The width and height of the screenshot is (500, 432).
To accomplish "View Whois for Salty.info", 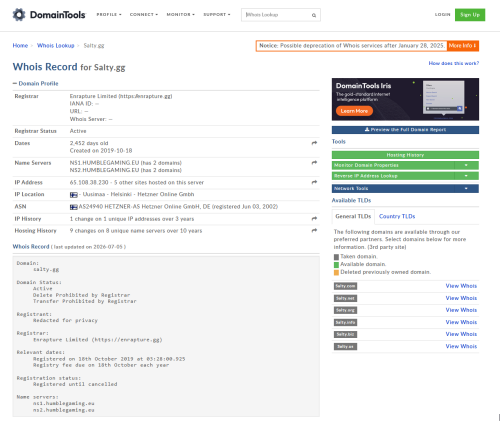I will point(461,322).
